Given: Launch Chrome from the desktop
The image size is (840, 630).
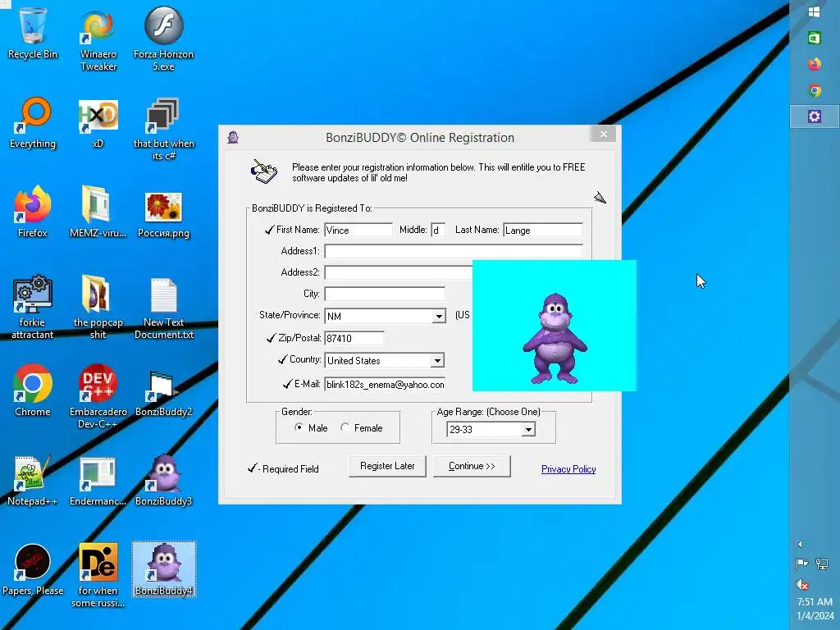Looking at the screenshot, I should click(x=32, y=390).
